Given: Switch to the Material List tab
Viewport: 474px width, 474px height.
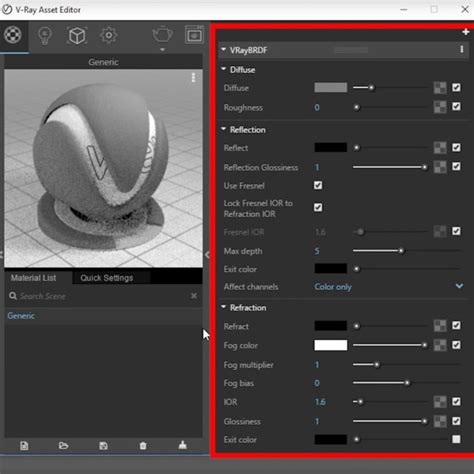Looking at the screenshot, I should 33,278.
